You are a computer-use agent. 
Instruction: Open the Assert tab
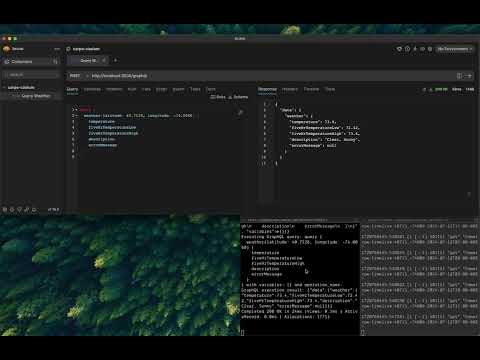pos(178,89)
